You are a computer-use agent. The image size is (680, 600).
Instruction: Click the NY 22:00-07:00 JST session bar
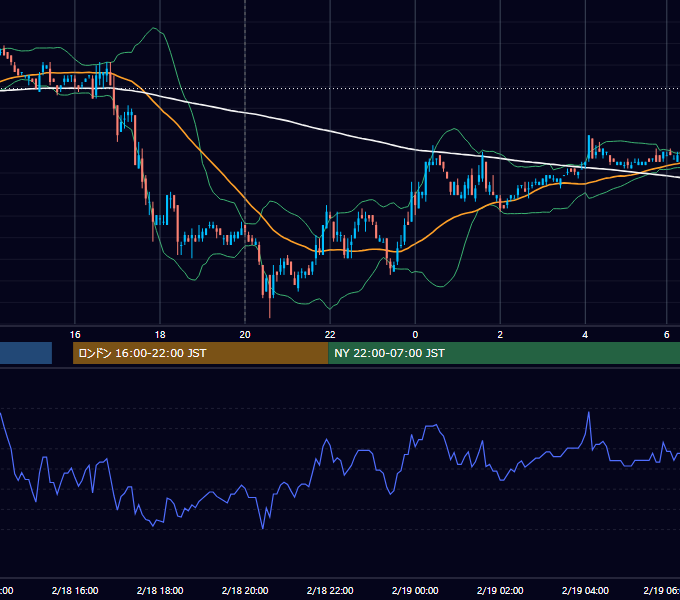(504, 353)
